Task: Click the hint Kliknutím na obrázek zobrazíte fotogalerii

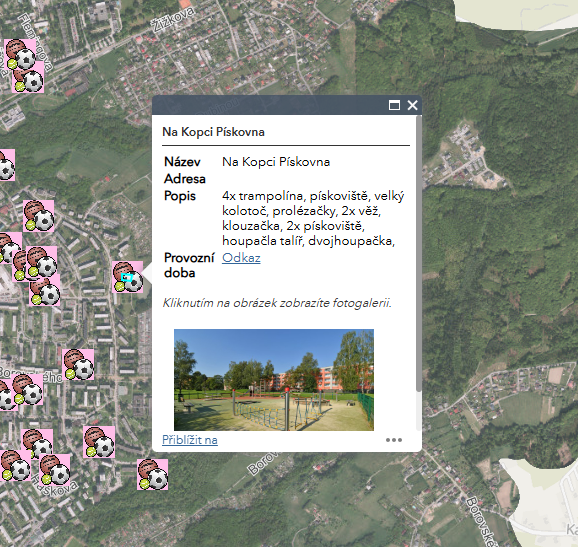Action: click(277, 303)
